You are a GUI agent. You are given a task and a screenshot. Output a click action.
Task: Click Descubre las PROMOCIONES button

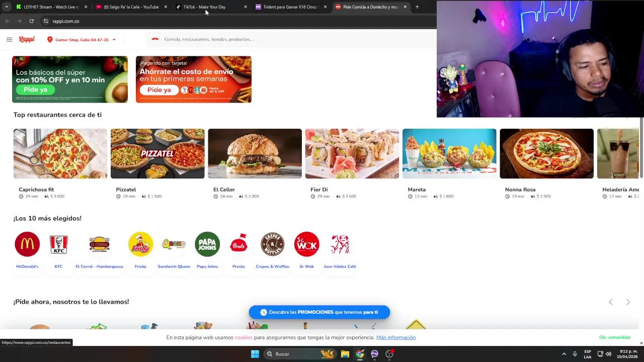pos(319,312)
